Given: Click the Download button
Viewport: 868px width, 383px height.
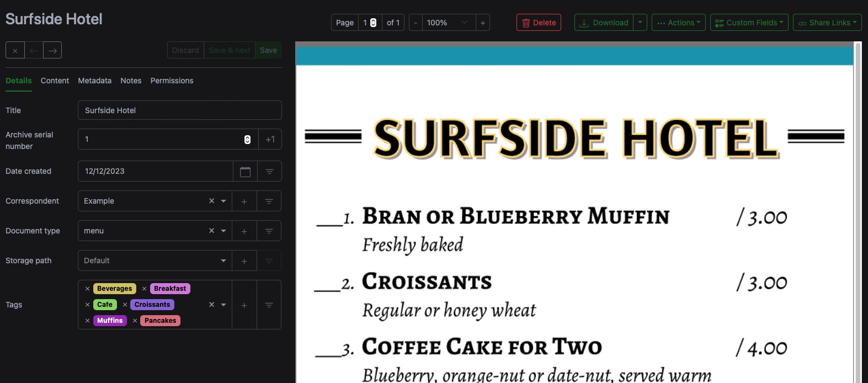Looking at the screenshot, I should point(604,23).
